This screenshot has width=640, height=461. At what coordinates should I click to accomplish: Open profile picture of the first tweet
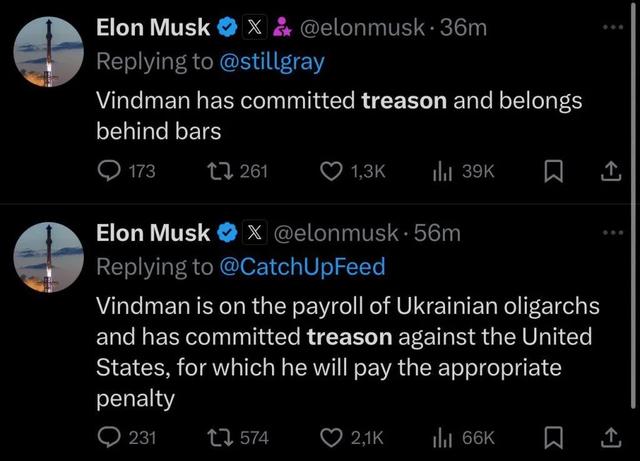pos(49,52)
